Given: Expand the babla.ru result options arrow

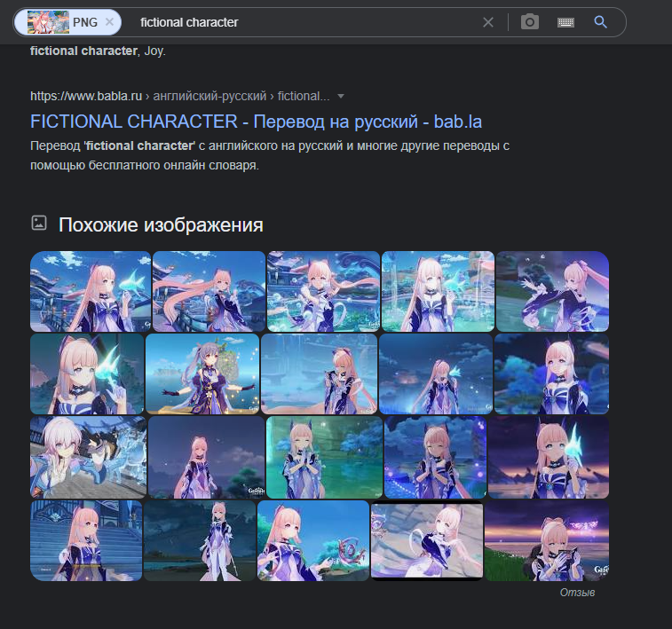Looking at the screenshot, I should tap(341, 96).
